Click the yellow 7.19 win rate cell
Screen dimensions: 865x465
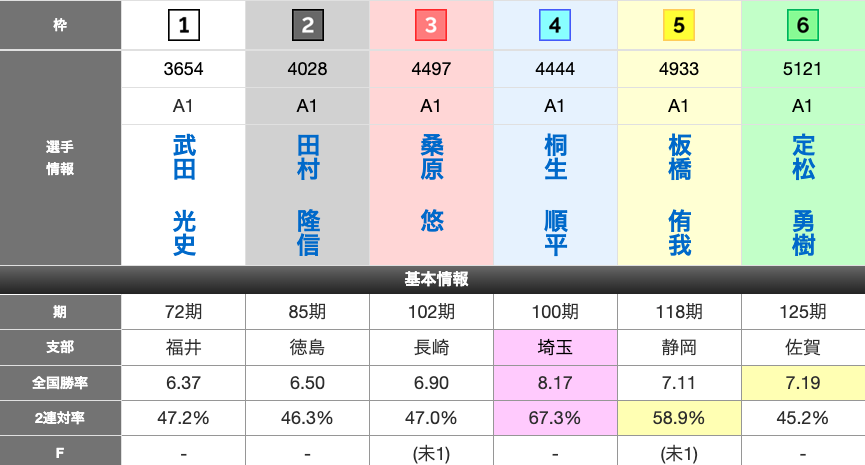pos(803,383)
